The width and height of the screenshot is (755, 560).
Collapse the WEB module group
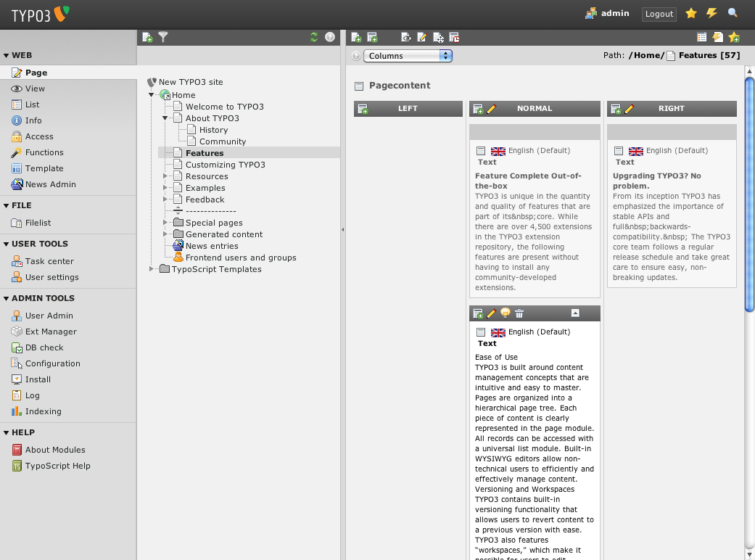7,55
